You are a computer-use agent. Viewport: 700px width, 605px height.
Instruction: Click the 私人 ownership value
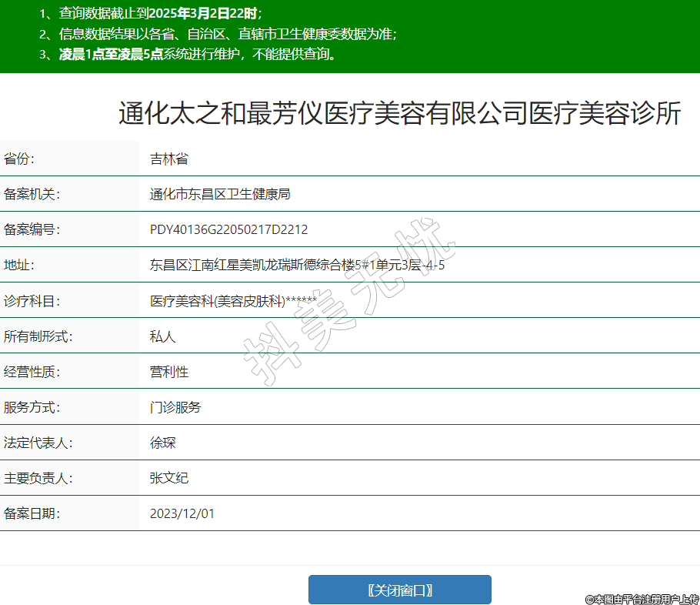click(x=162, y=336)
